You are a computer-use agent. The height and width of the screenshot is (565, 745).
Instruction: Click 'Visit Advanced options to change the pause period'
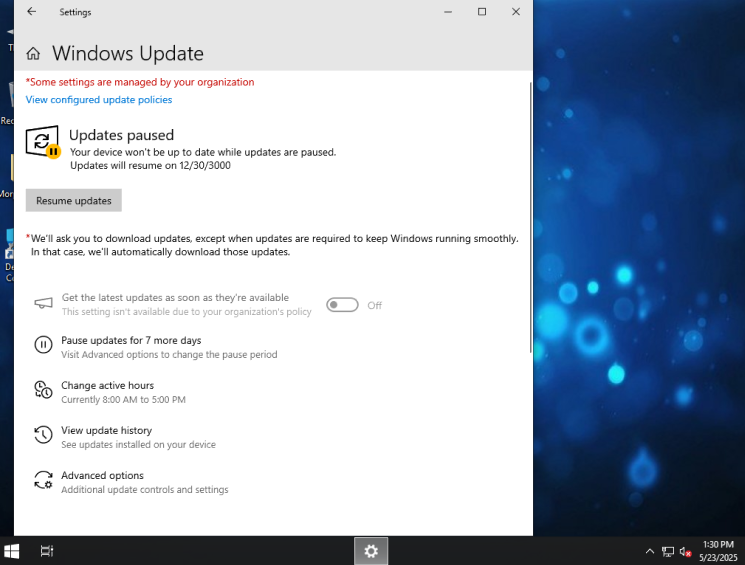coord(169,354)
